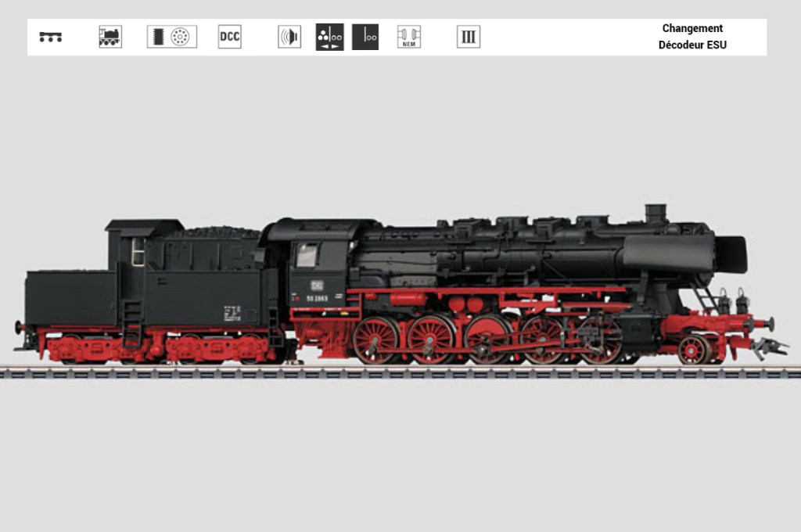Select the triple headlight direction-change icon
Image resolution: width=801 pixels, height=532 pixels.
point(329,37)
